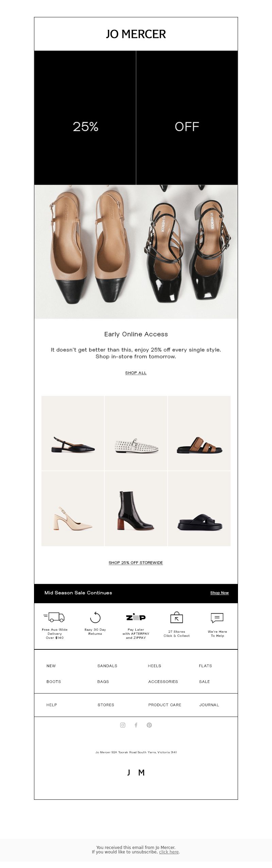Viewport: 272px width, 868px height.
Task: Click Shop Now in sale banner
Action: [x=219, y=593]
